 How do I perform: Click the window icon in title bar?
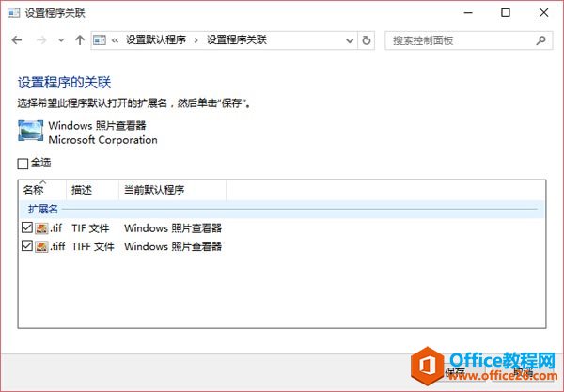pyautogui.click(x=14, y=13)
